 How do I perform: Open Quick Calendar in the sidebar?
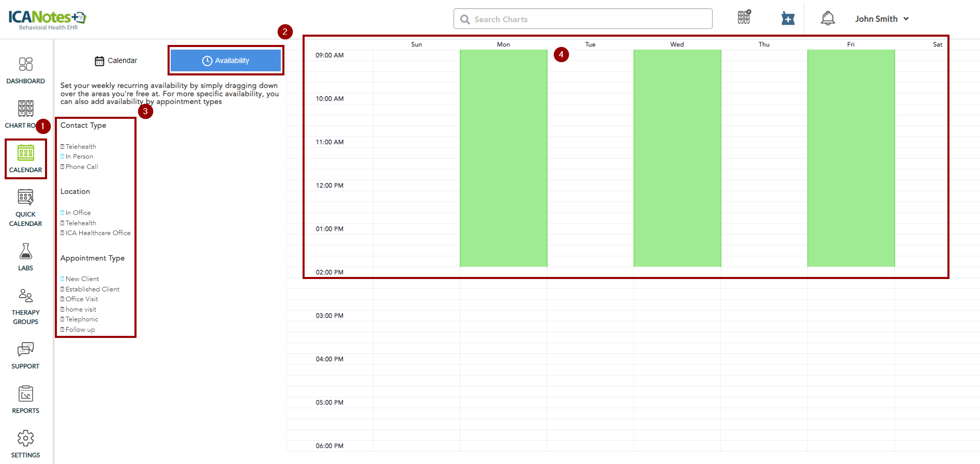[x=25, y=208]
